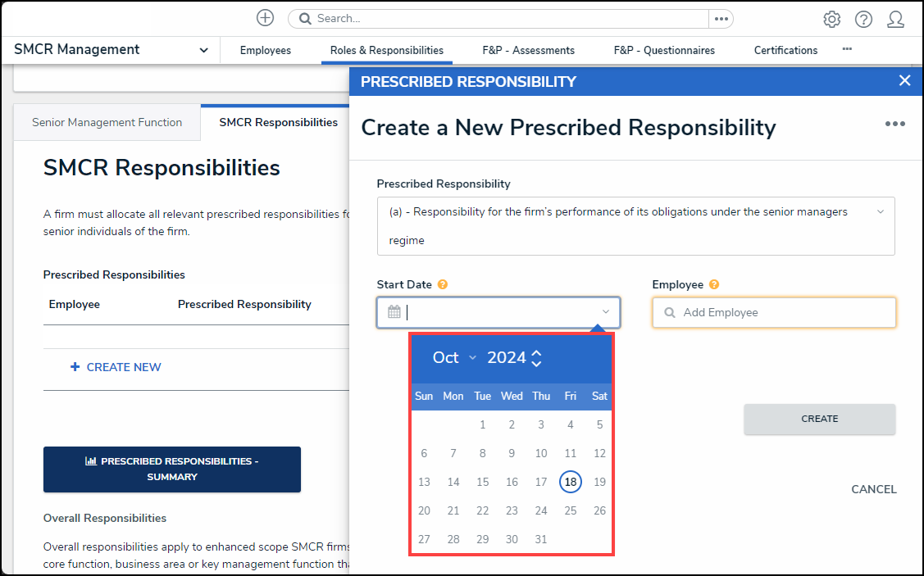924x576 pixels.
Task: Open the form's three-dot more menu
Action: 894,124
